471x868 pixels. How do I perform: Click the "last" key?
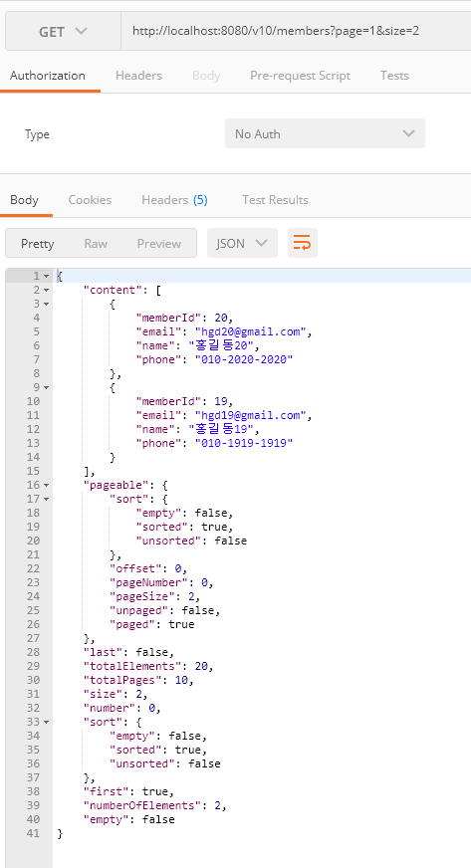click(x=106, y=652)
